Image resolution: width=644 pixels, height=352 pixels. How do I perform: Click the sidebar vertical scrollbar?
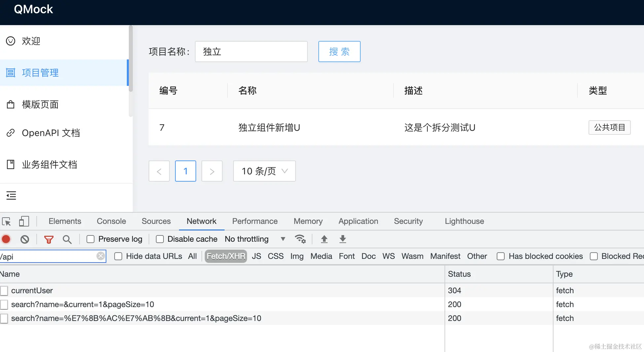[x=131, y=58]
